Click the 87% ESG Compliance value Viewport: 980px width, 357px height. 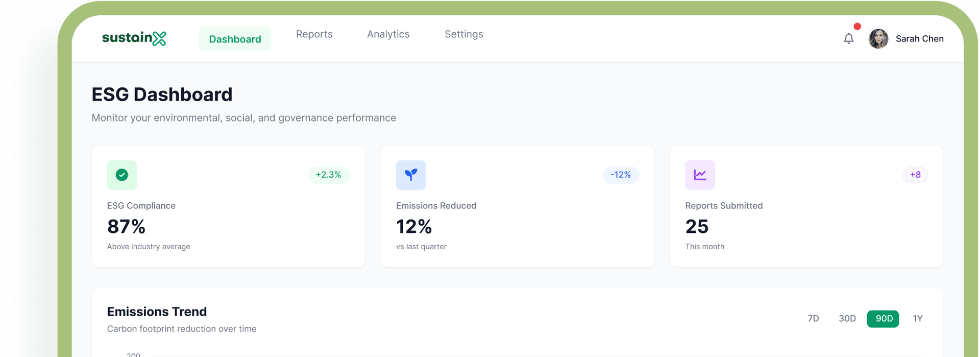(x=126, y=227)
